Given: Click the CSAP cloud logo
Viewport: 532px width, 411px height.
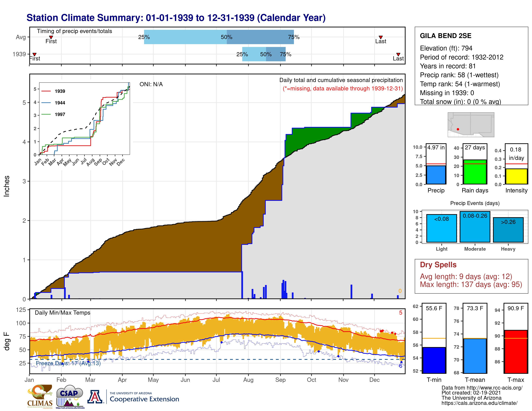Looking at the screenshot, I should pyautogui.click(x=70, y=396).
